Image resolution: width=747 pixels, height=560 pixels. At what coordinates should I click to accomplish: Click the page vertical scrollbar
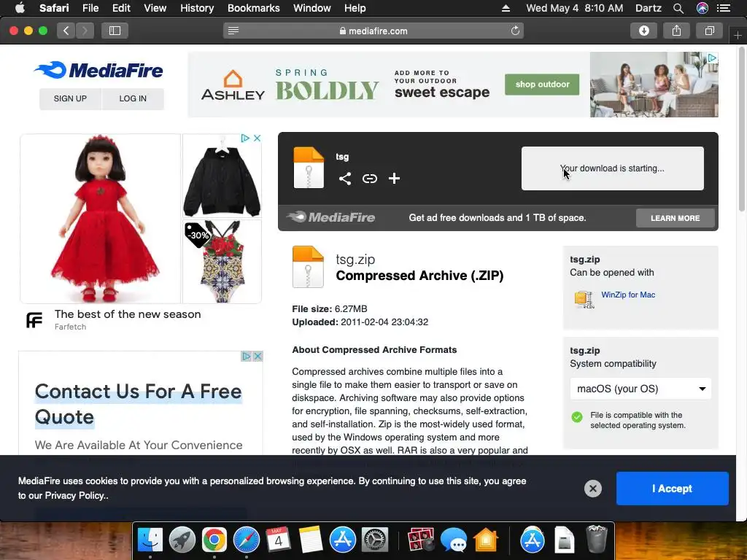[x=742, y=128]
